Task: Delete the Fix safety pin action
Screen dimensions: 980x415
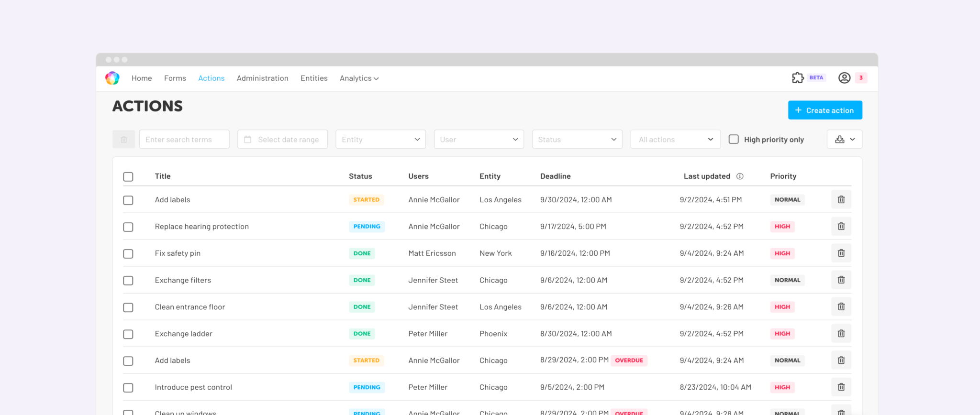Action: point(841,253)
